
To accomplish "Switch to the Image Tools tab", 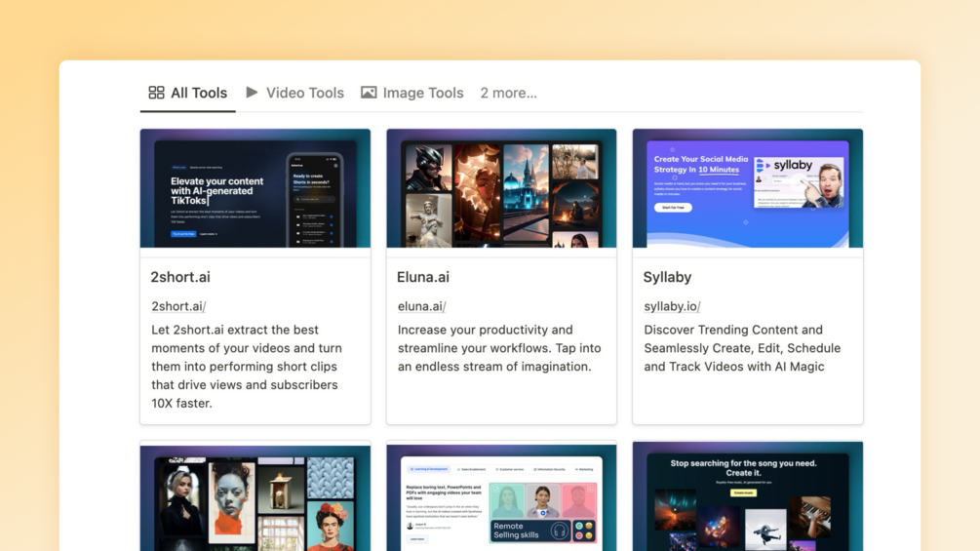I will (x=412, y=93).
